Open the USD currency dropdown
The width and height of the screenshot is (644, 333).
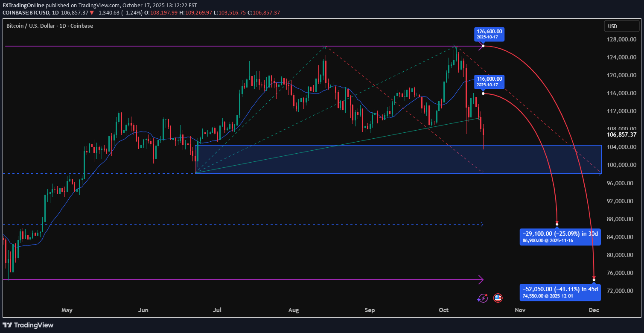(x=622, y=26)
